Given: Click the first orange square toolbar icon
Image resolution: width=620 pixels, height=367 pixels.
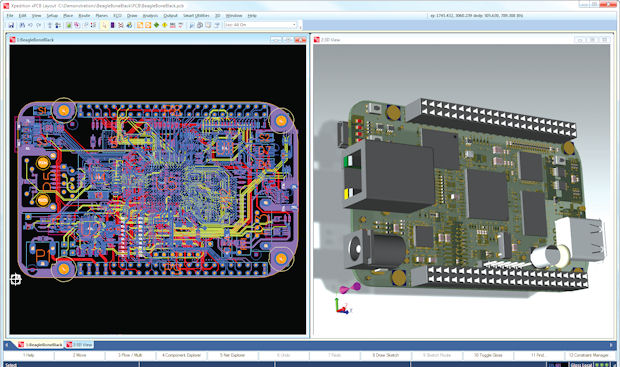Looking at the screenshot, I should [140, 25].
